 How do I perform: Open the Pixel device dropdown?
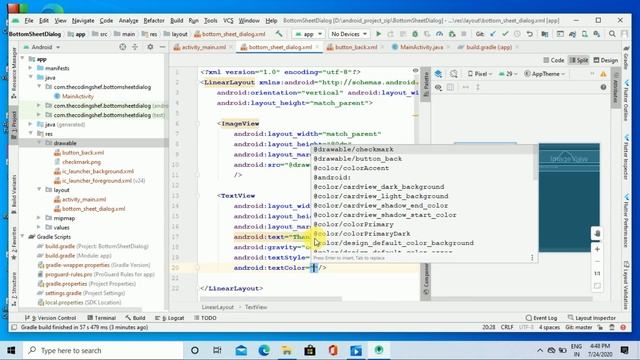480,74
